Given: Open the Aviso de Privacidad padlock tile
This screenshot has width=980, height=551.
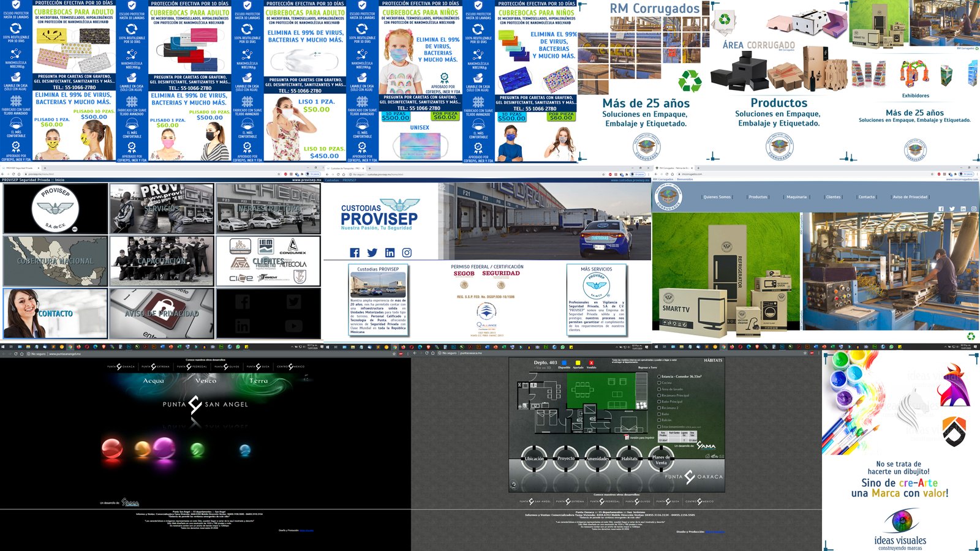Looking at the screenshot, I should 162,313.
